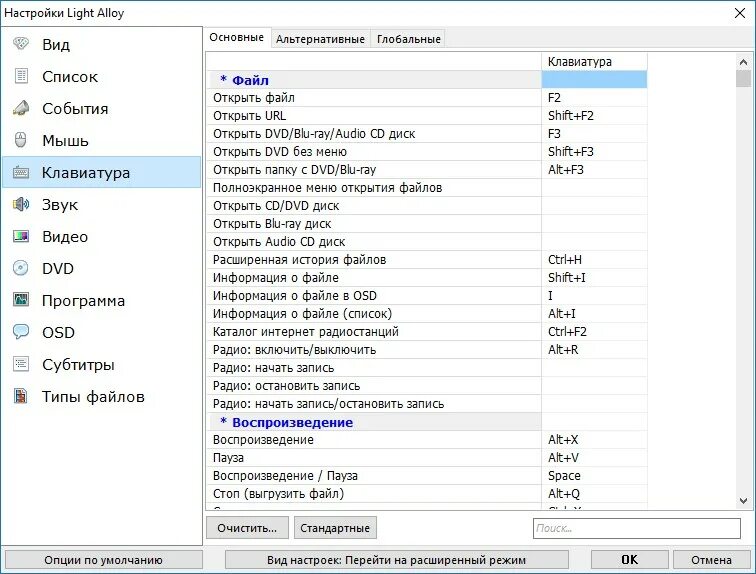The height and width of the screenshot is (574, 756).
Task: Confirm settings with OK button
Action: [629, 560]
